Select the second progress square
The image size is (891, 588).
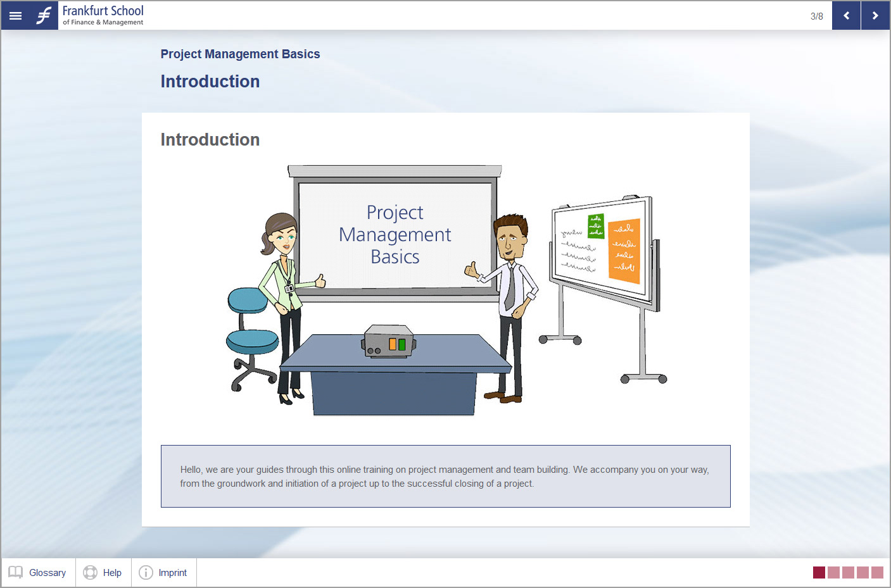tap(833, 572)
